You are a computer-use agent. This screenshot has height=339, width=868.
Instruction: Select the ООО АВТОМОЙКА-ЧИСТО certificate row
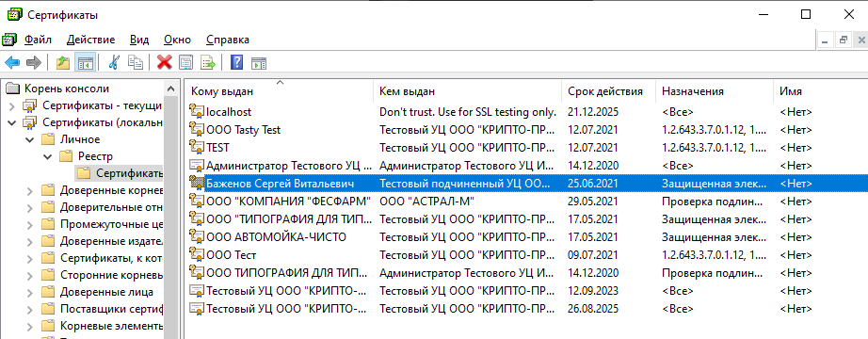(526, 237)
